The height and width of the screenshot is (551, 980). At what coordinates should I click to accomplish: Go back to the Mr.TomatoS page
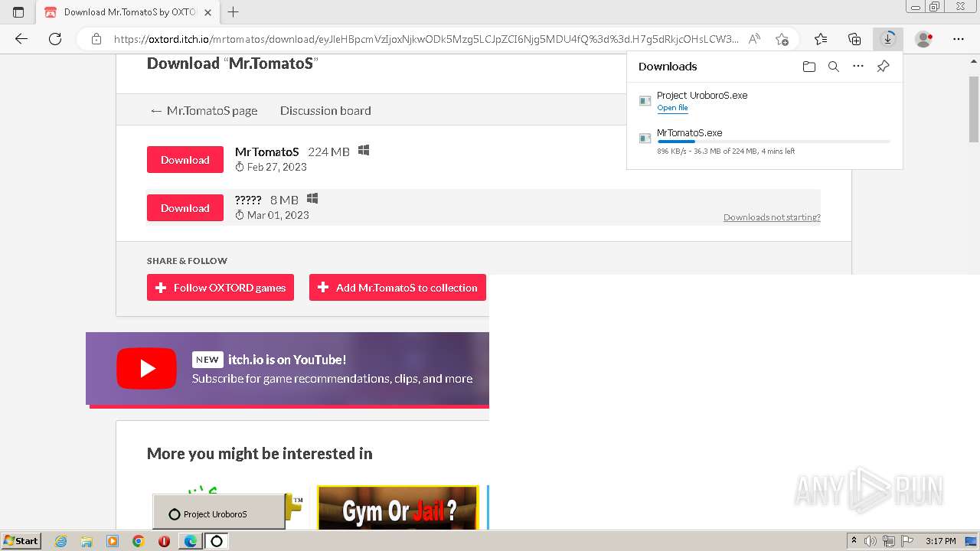pos(204,110)
